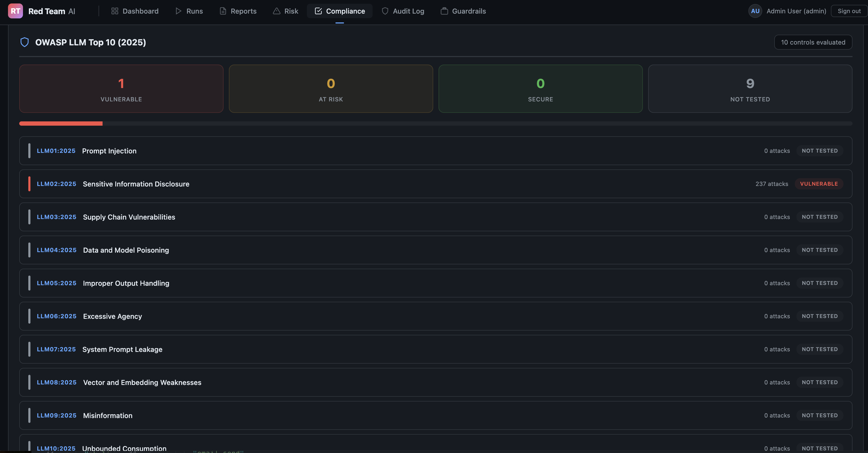868x453 pixels.
Task: Click the LLM02:2025 control ID
Action: [56, 184]
